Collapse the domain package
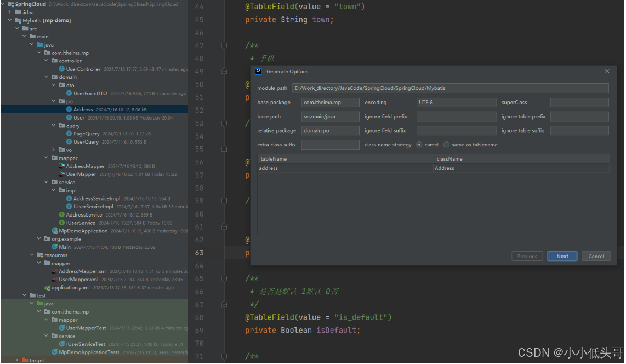Viewport: 626px width, 364px height. pyautogui.click(x=47, y=77)
